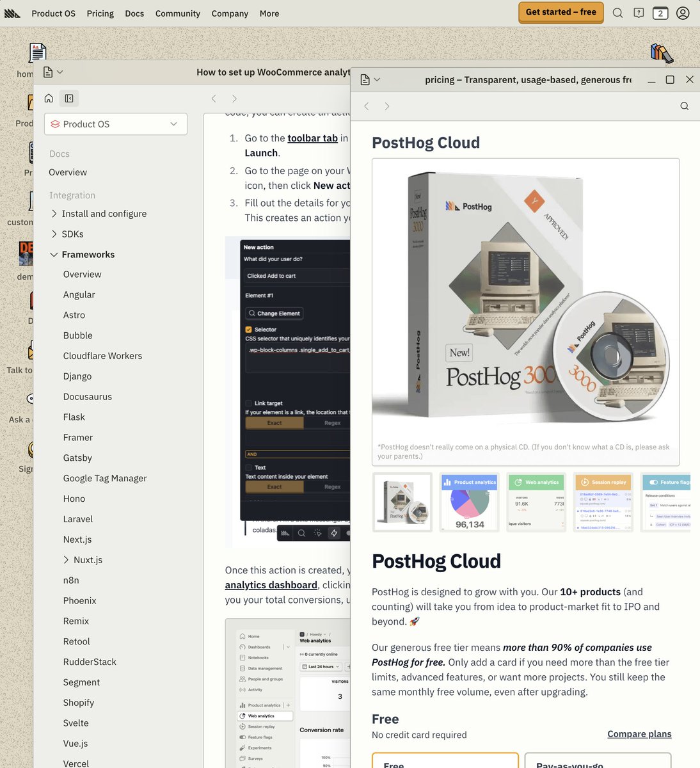Click the PostHog logo in top bar

coord(13,13)
